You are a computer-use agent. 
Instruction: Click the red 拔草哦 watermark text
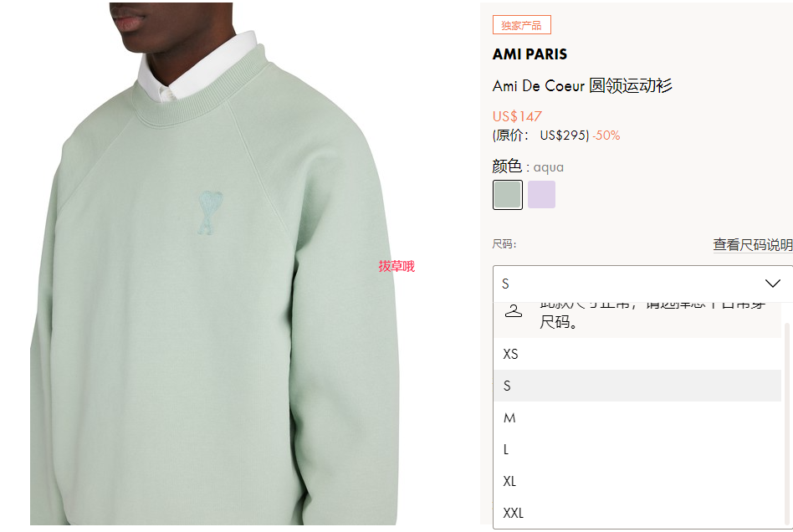(x=396, y=266)
